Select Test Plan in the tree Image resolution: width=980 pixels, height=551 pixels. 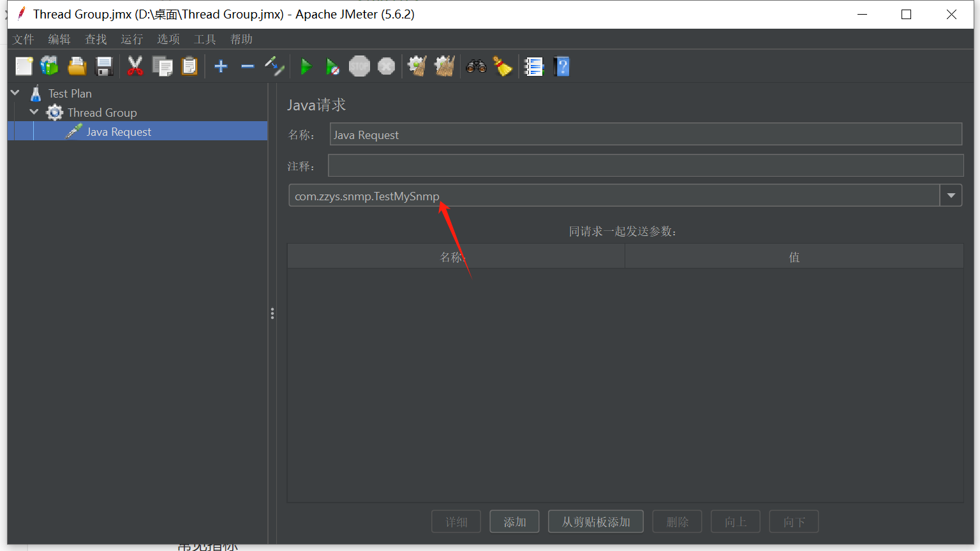70,94
